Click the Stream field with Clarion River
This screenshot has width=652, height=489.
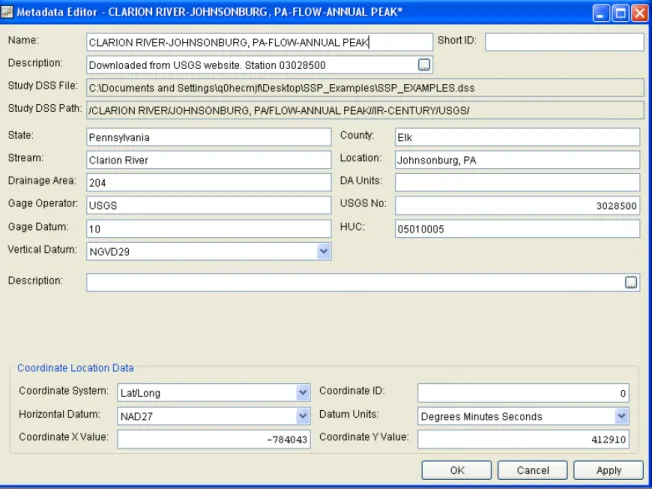pos(209,160)
